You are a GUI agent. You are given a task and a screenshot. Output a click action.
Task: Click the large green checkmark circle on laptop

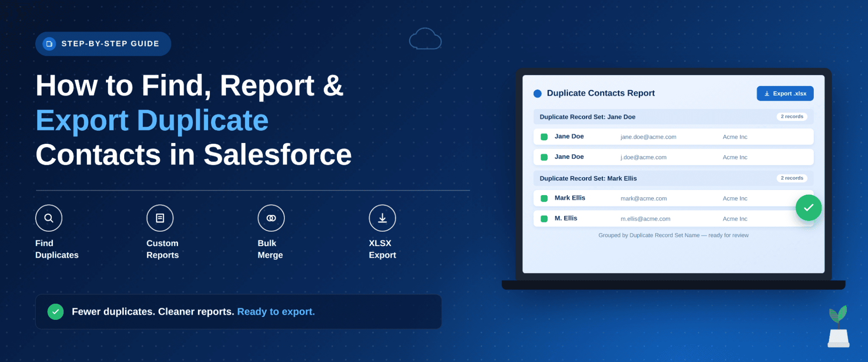(x=809, y=208)
